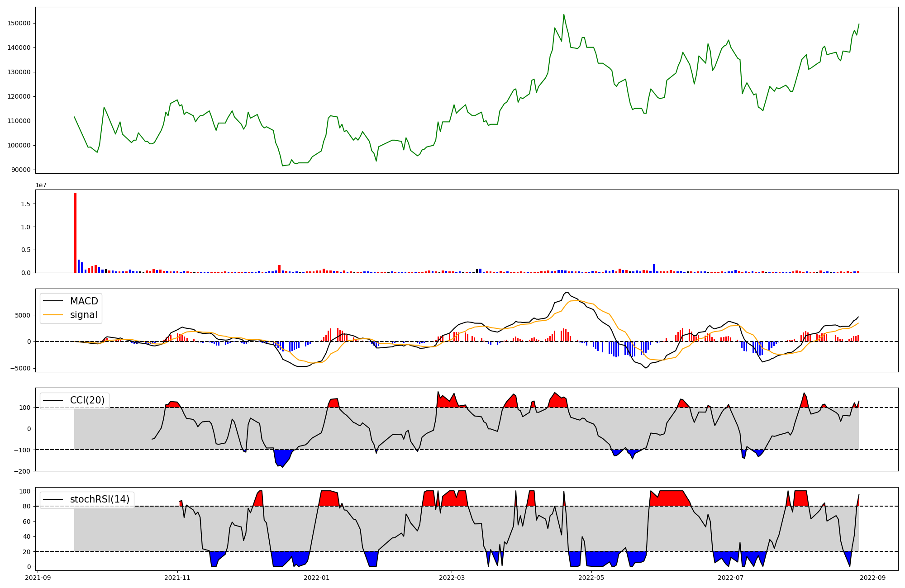Click the 2022-01 x-axis date label
The height and width of the screenshot is (588, 905).
[317, 578]
